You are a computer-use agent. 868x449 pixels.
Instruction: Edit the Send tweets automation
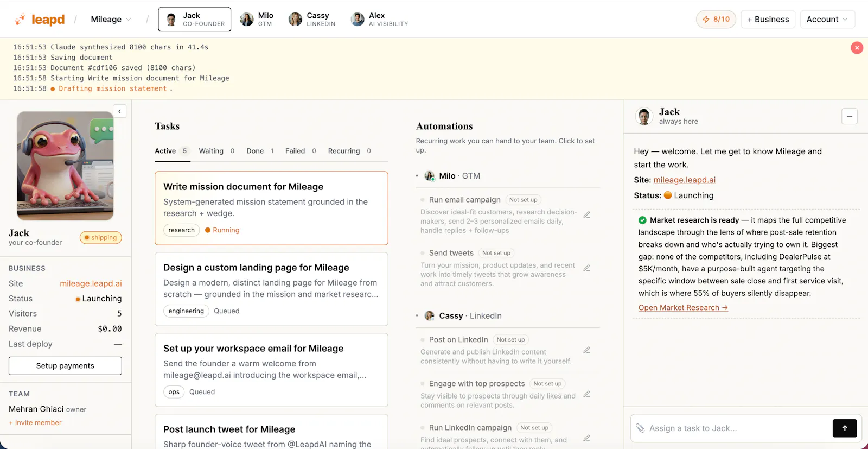click(x=586, y=268)
